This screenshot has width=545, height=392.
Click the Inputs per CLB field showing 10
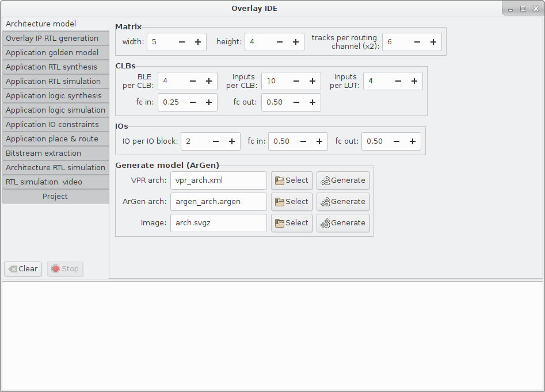tap(275, 81)
